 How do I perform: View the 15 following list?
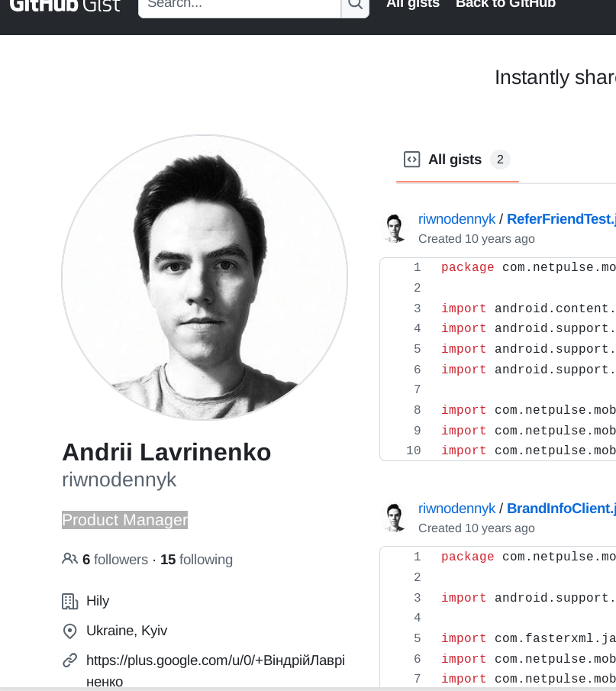click(196, 560)
